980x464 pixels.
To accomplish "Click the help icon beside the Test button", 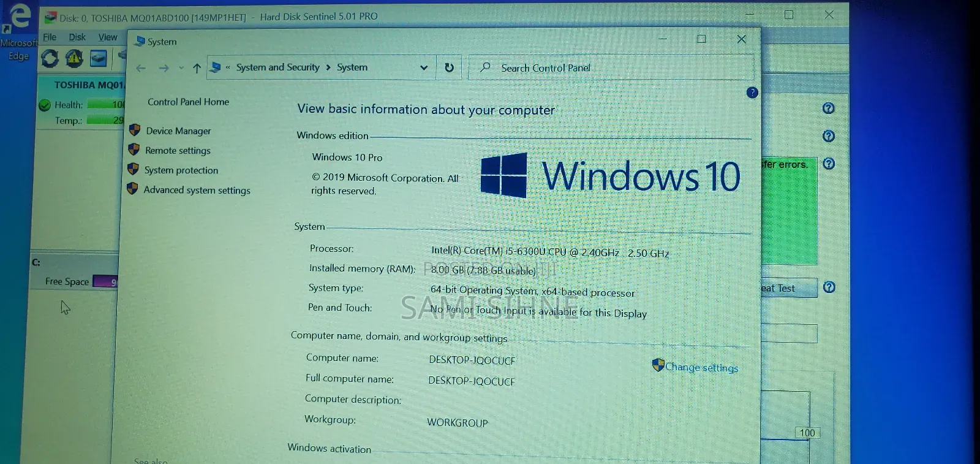I will [829, 287].
